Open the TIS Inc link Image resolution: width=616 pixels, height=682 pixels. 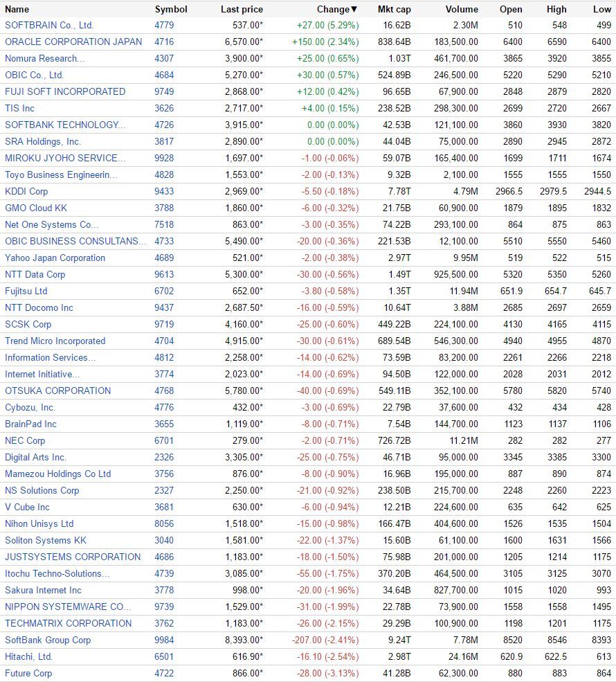point(19,108)
